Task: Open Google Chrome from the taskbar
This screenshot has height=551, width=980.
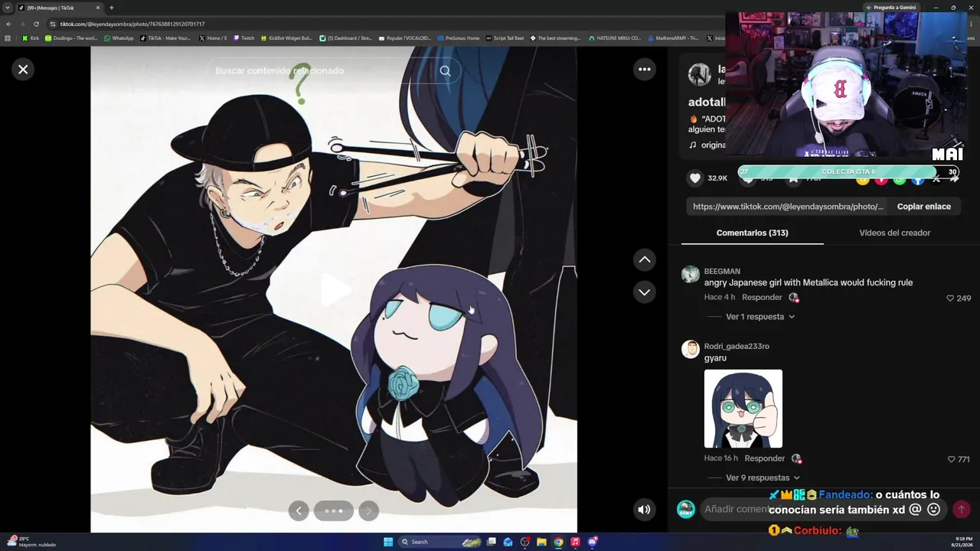Action: (x=558, y=542)
